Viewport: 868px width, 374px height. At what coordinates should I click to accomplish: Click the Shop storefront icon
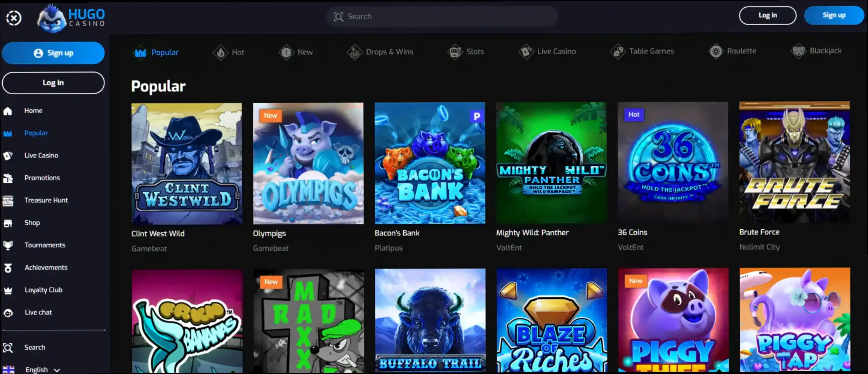[8, 223]
